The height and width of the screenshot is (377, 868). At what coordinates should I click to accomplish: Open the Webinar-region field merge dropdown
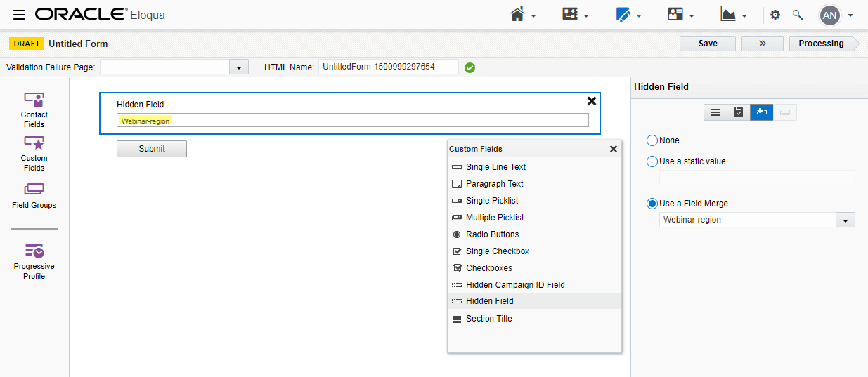pyautogui.click(x=846, y=220)
